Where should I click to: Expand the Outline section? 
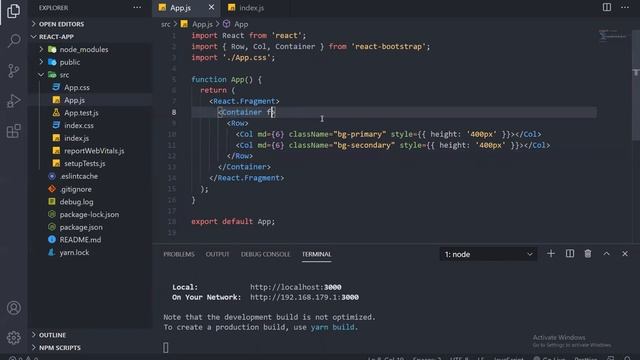[90, 335]
